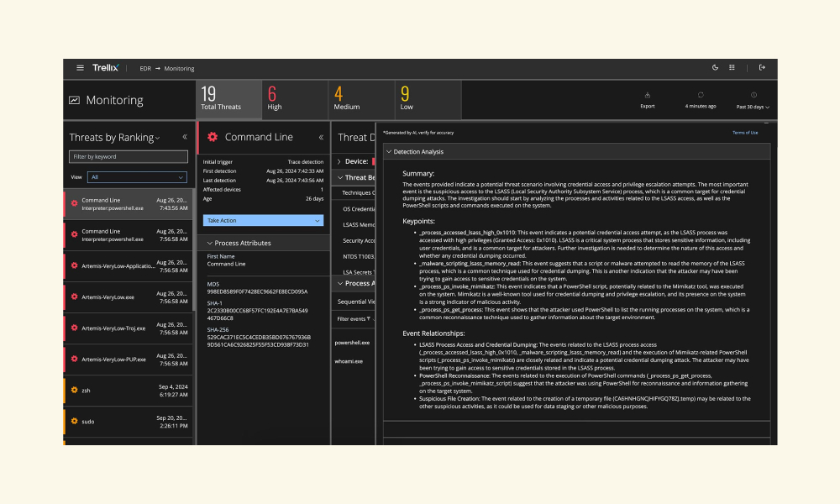The width and height of the screenshot is (840, 504).
Task: Click gear icon beside sudo threat
Action: pyautogui.click(x=75, y=421)
